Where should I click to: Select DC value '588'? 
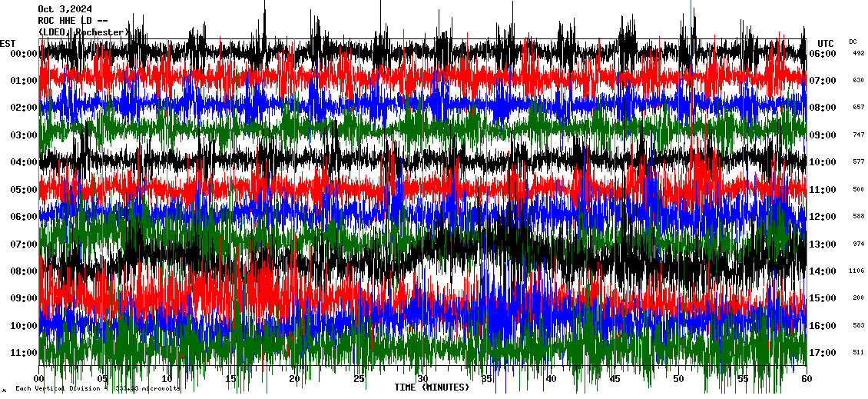pos(859,216)
